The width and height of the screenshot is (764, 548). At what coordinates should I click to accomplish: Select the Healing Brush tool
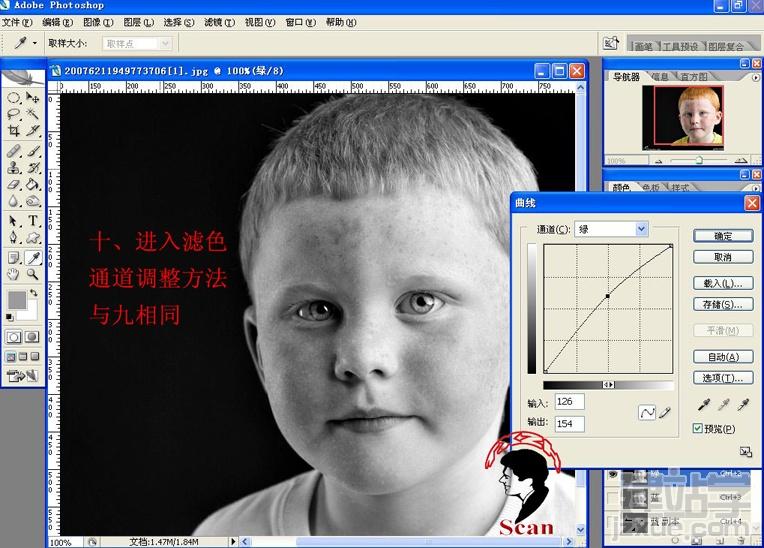[x=14, y=151]
